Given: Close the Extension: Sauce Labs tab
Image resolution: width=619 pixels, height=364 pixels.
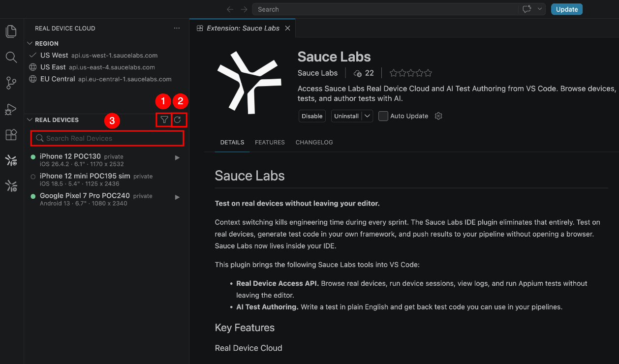Looking at the screenshot, I should point(288,28).
